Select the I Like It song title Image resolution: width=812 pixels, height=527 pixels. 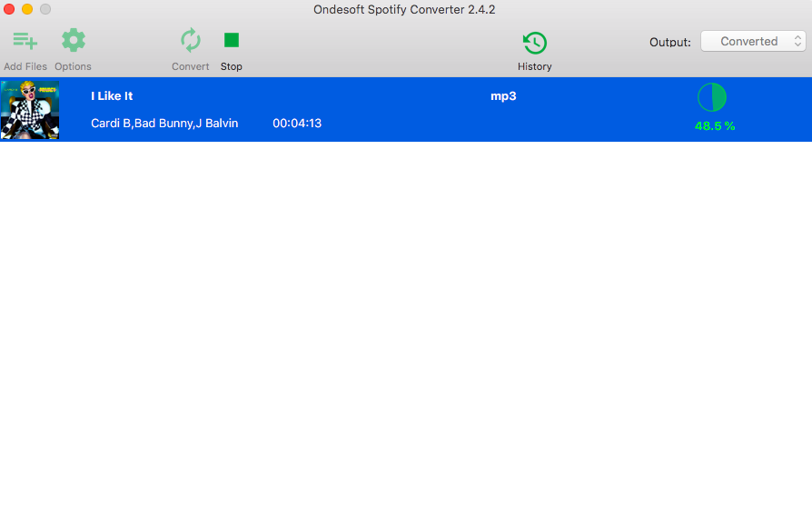[x=112, y=96]
